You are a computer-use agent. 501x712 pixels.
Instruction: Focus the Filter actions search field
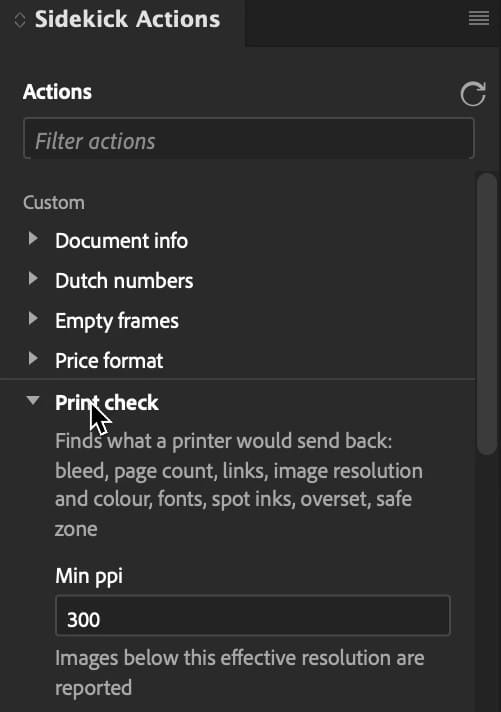[249, 138]
